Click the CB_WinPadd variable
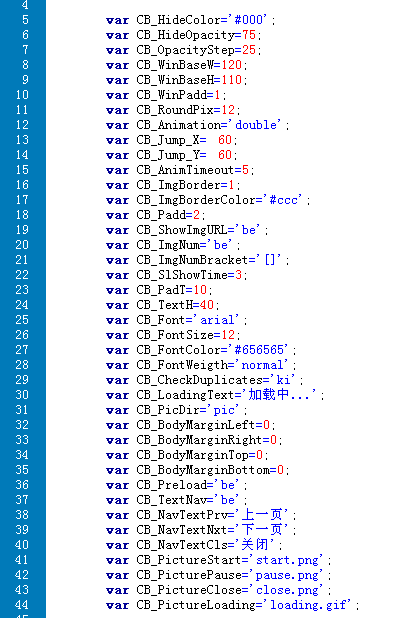Image resolution: width=413 pixels, height=618 pixels. tap(171, 95)
